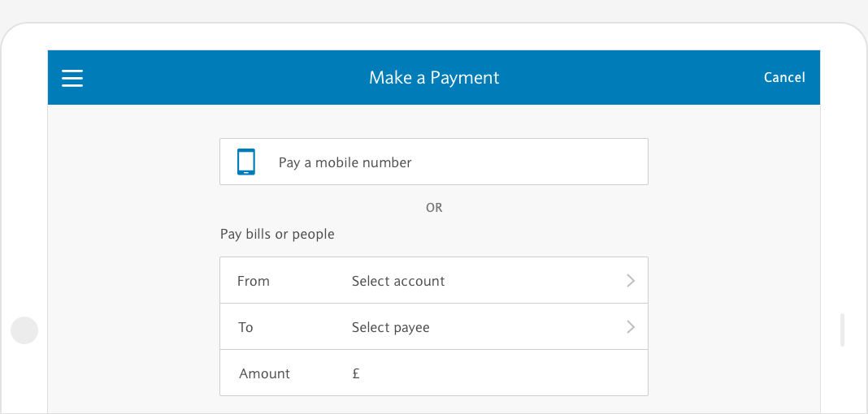The image size is (868, 414).
Task: Click the To label
Action: 245,327
